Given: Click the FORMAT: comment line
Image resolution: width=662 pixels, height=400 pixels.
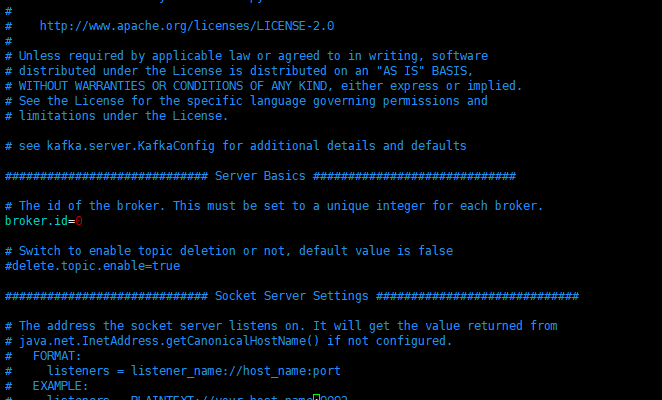Looking at the screenshot, I should tap(43, 356).
